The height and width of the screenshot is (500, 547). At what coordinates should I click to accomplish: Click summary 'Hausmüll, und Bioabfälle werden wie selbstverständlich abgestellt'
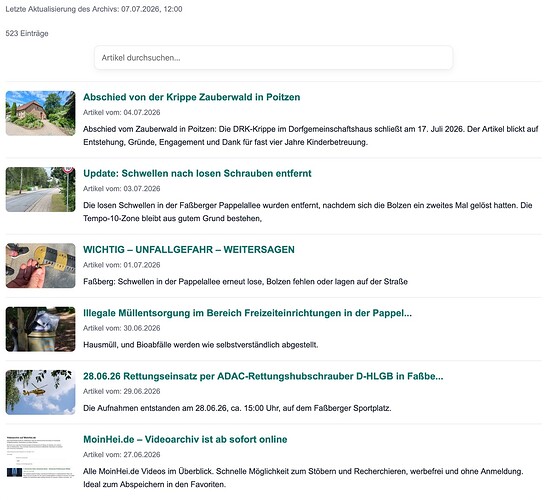coord(201,345)
